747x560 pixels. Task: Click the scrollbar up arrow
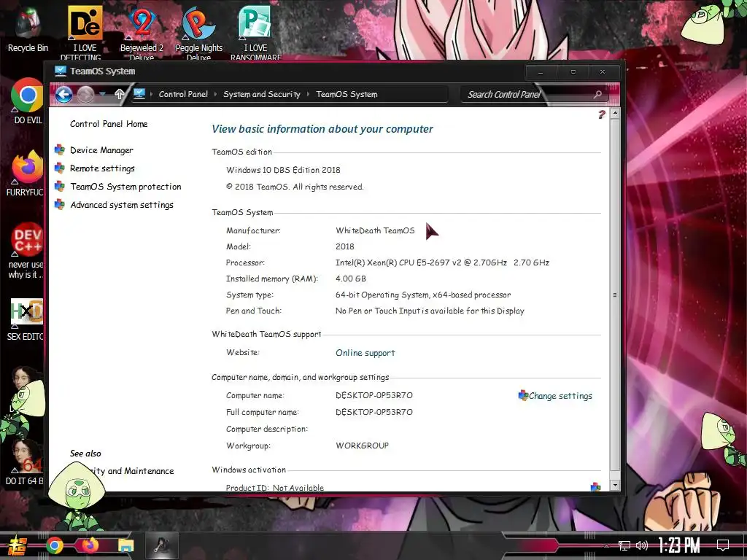click(x=615, y=113)
